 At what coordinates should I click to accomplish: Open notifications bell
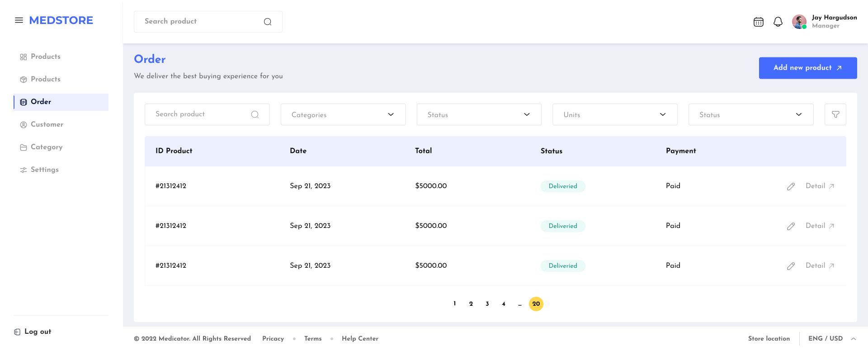click(778, 22)
